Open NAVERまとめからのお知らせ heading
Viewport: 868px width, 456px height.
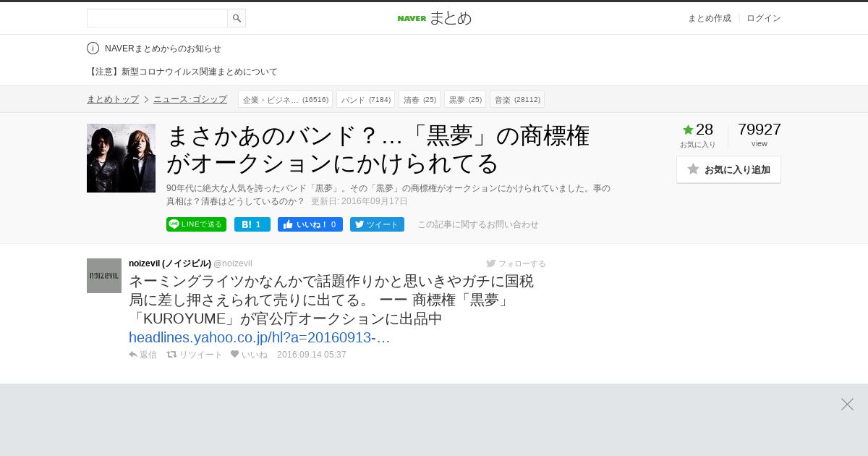coord(163,48)
